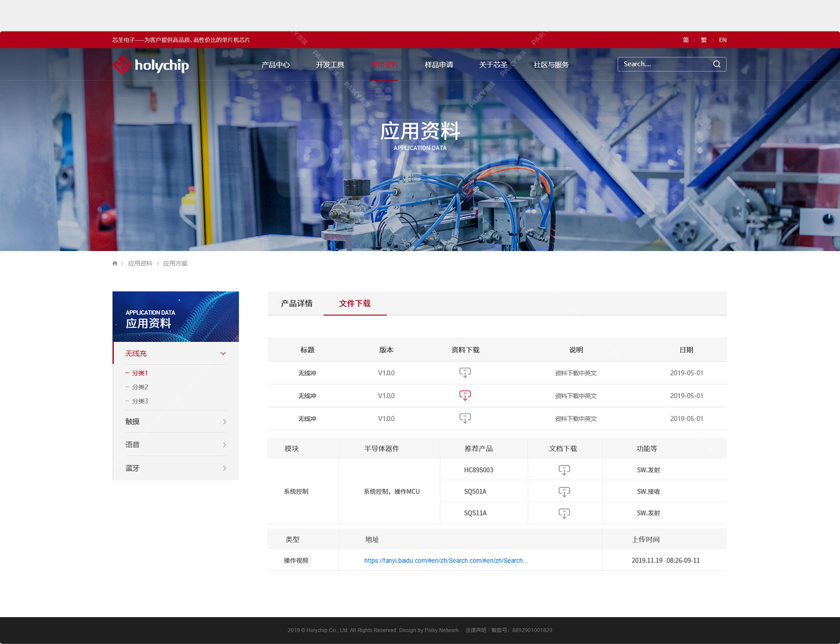This screenshot has width=840, height=644.
Task: Collapse the 无线充 sidebar category
Action: pos(223,354)
